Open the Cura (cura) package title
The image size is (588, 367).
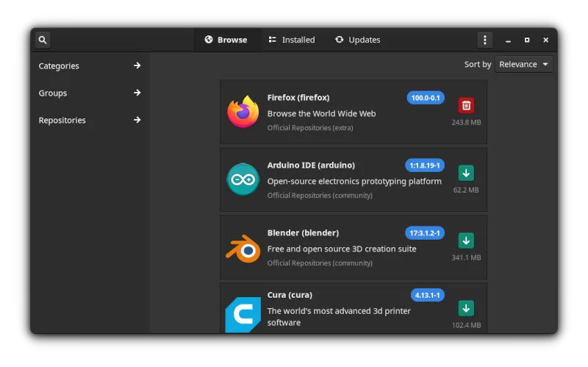click(x=290, y=295)
